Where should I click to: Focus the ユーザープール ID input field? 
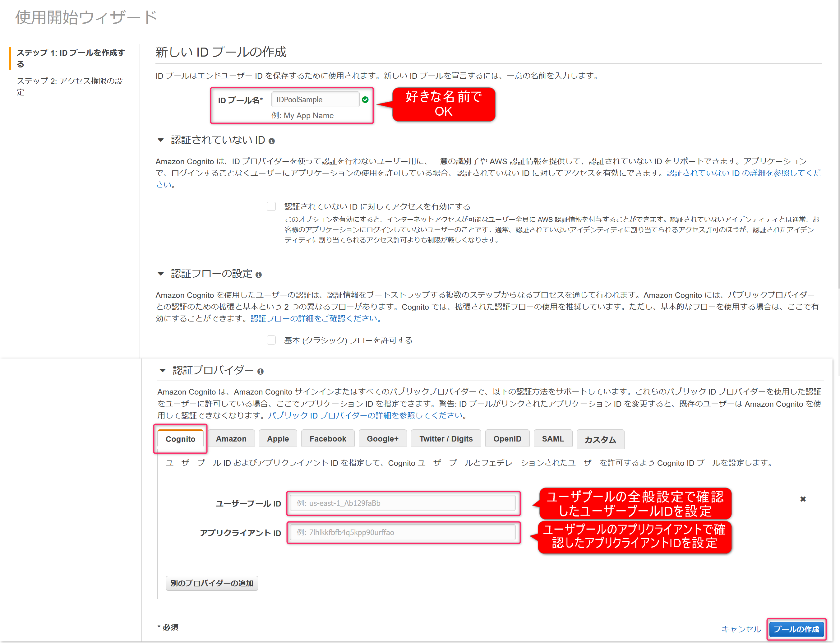[403, 503]
